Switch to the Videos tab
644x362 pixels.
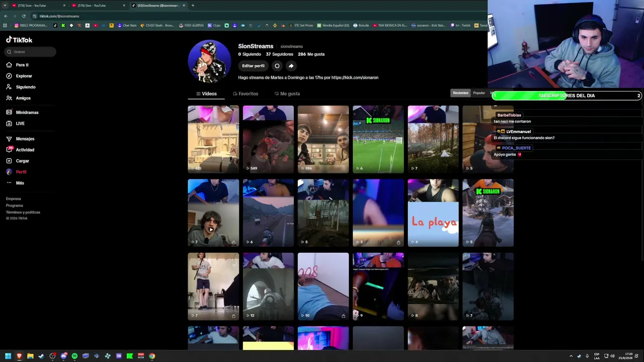pyautogui.click(x=207, y=94)
